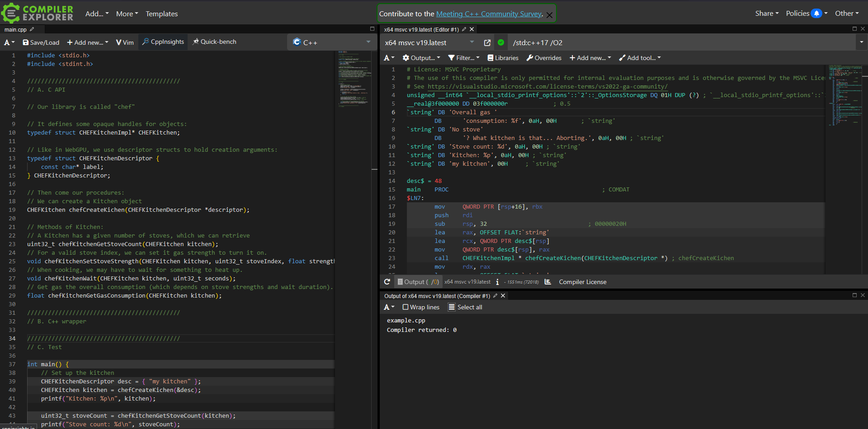868x429 pixels.
Task: Open the Output... gear menu
Action: 421,58
